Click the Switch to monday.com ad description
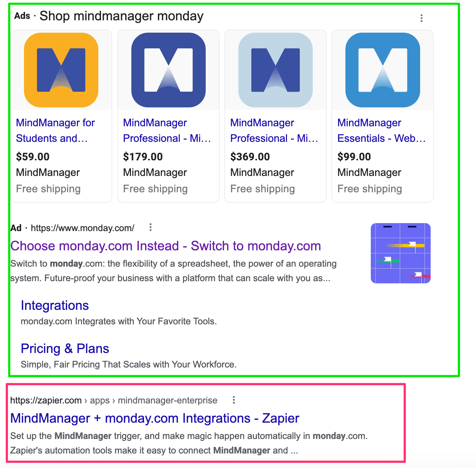The image size is (476, 468). [x=173, y=271]
